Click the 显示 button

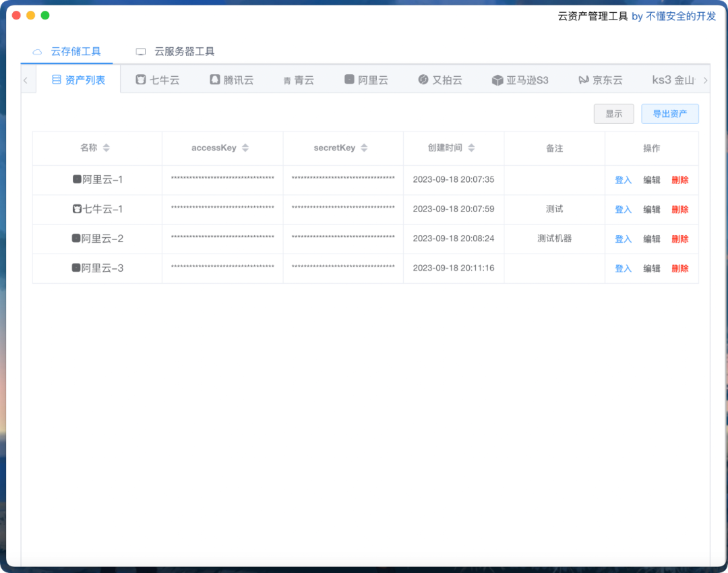(614, 114)
